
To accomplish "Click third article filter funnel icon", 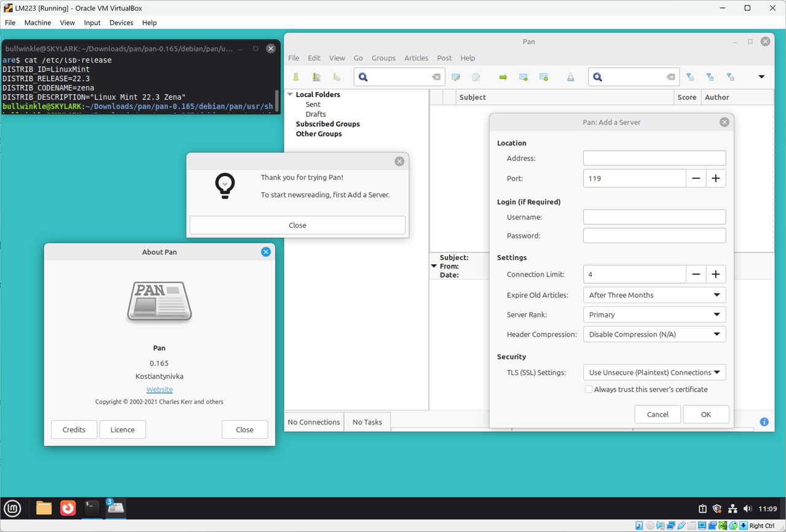I will [731, 77].
